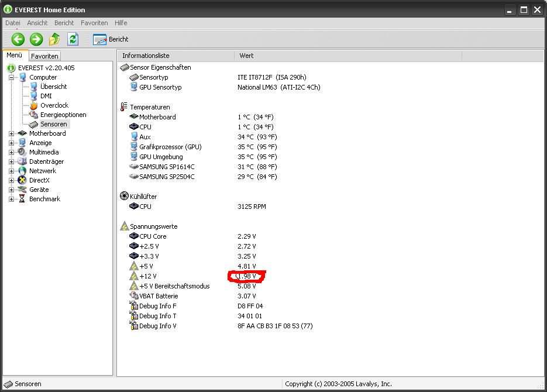Expand the DirectX tree node

11,181
